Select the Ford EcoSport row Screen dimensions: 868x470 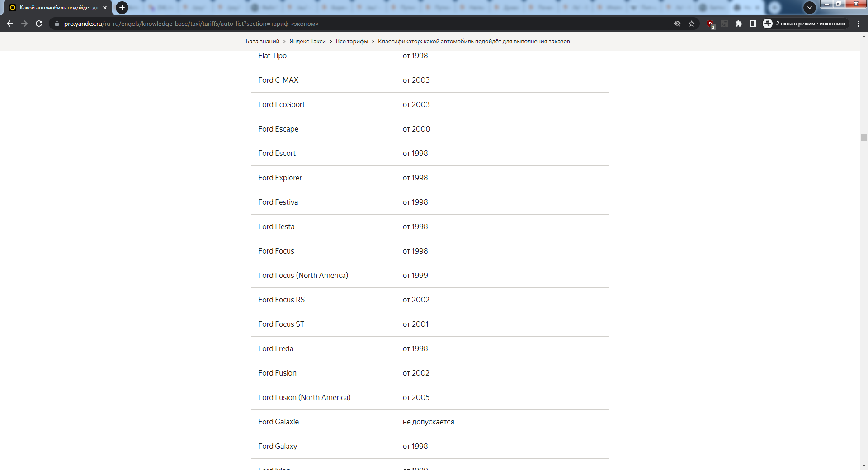430,105
